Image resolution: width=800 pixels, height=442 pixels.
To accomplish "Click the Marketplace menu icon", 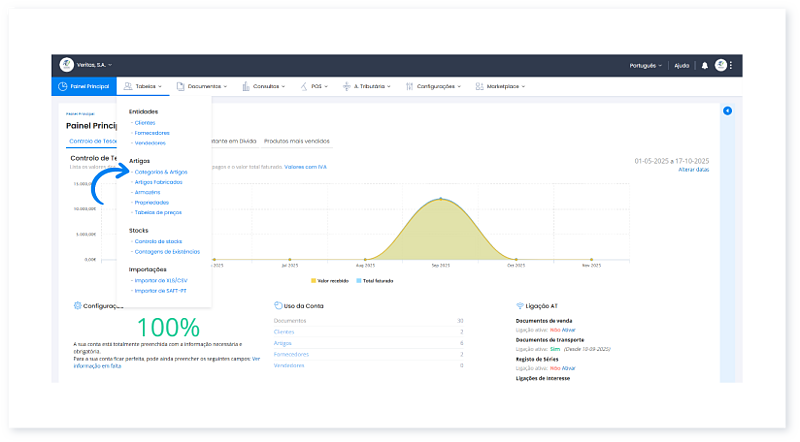I will coord(480,87).
